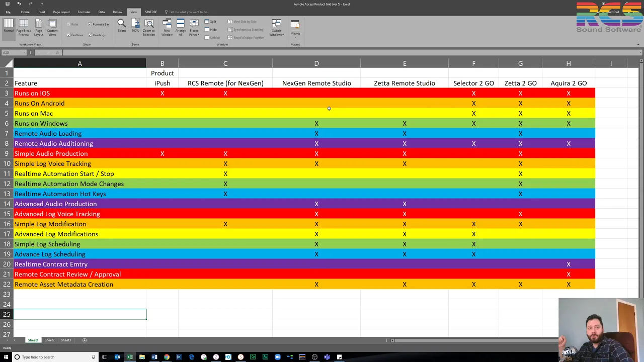Select column A header

79,63
